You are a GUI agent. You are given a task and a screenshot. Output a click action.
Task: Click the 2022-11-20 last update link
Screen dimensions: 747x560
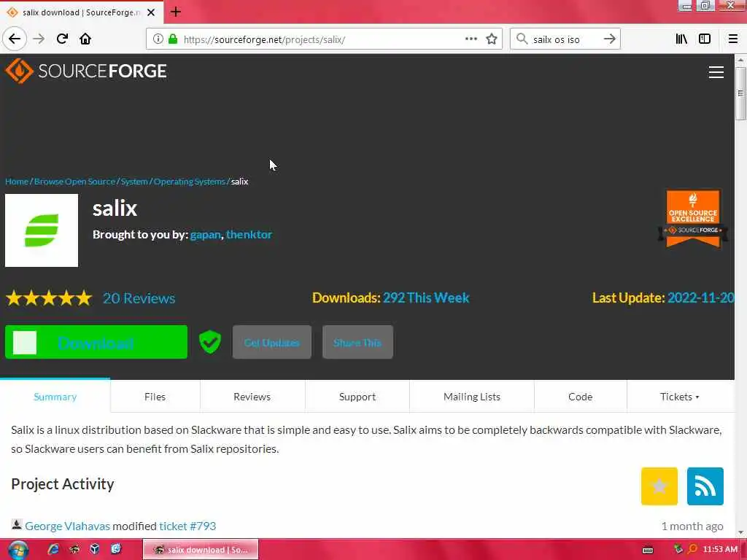tap(700, 298)
